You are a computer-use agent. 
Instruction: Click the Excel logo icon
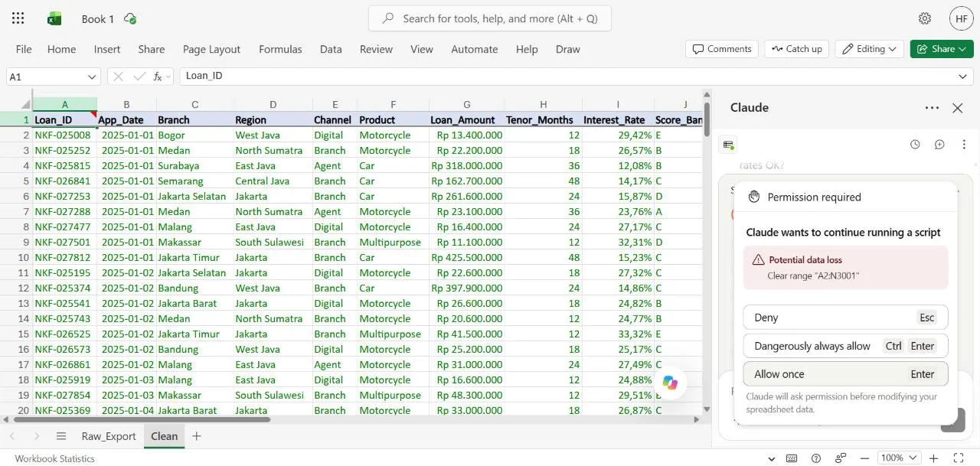point(54,18)
